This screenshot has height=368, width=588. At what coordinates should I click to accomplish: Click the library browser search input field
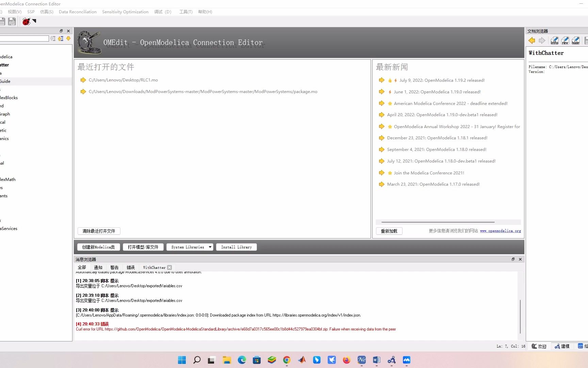[x=24, y=39]
